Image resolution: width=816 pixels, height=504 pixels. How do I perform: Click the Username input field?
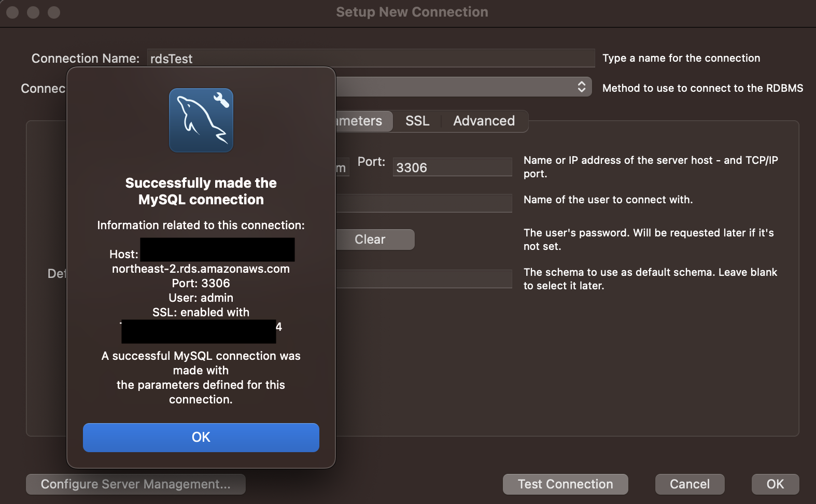click(x=424, y=203)
